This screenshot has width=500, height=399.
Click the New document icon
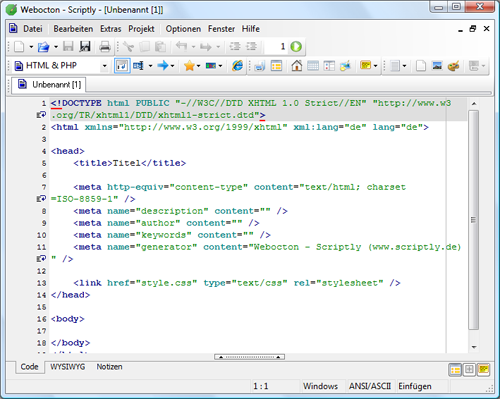pyautogui.click(x=19, y=47)
